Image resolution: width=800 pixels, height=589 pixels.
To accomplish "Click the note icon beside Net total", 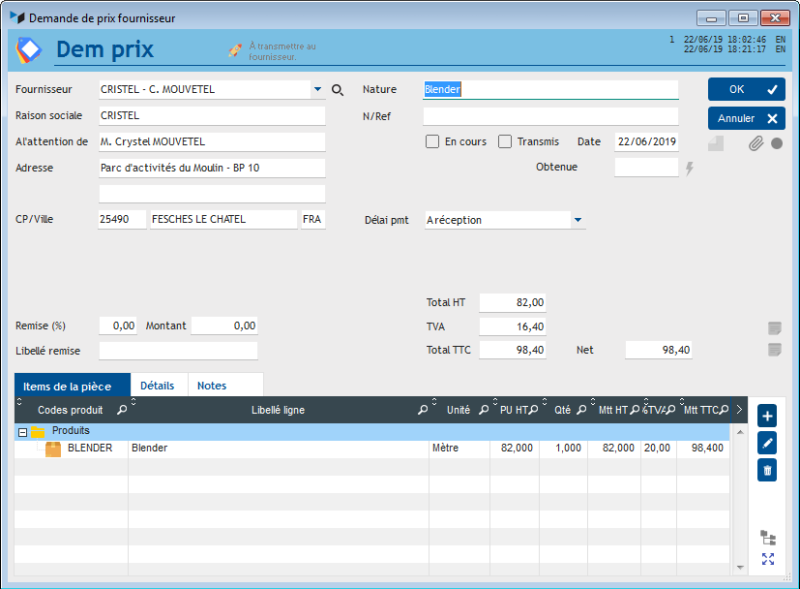I will click(774, 349).
